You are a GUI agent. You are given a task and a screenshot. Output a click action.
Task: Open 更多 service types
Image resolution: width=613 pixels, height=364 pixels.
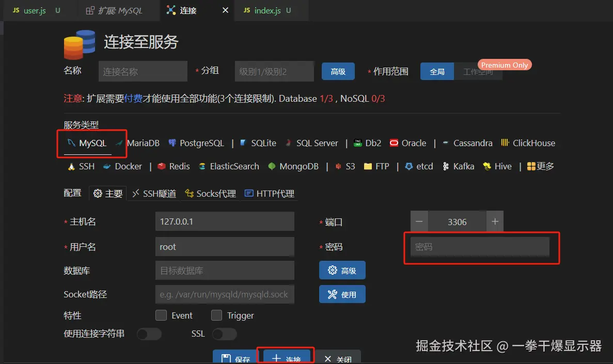pyautogui.click(x=541, y=166)
